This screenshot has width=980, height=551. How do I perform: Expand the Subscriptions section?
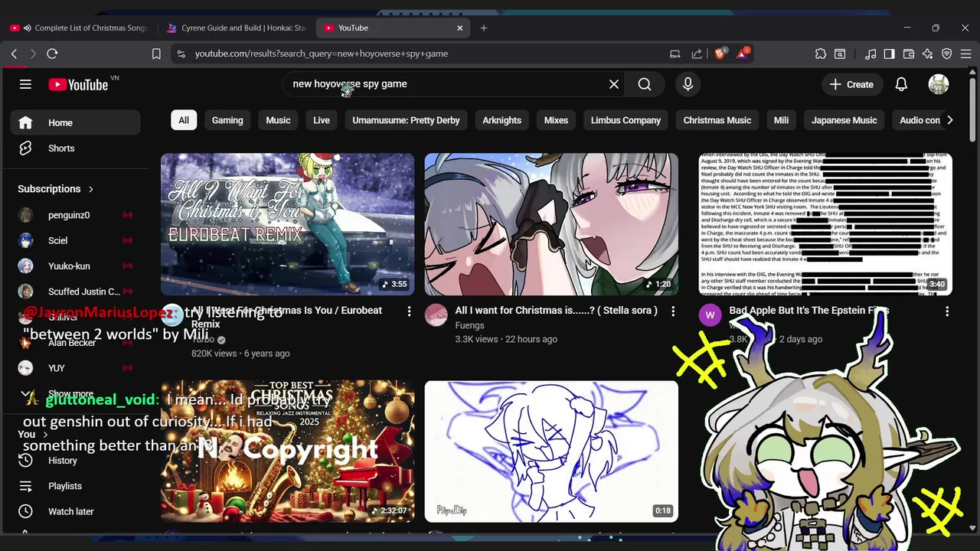pos(56,189)
